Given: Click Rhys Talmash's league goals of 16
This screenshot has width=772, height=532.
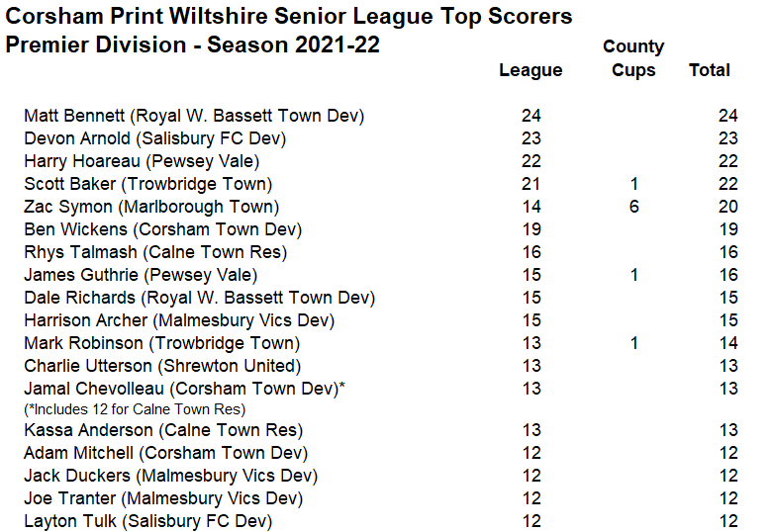Looking at the screenshot, I should tap(531, 252).
